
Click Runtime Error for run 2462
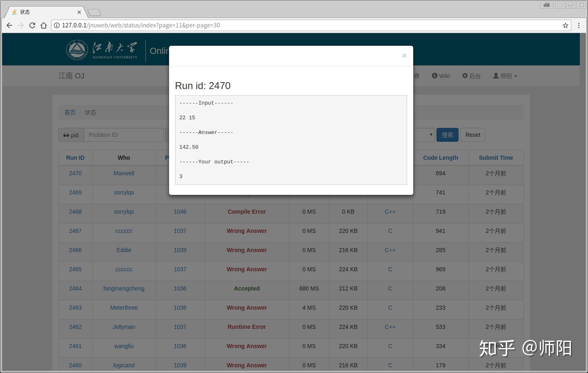(x=247, y=327)
